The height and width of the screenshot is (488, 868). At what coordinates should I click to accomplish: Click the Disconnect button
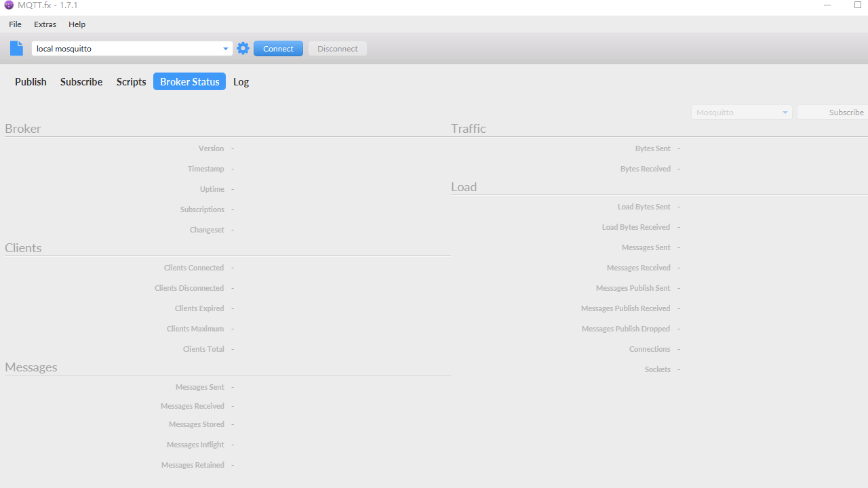337,48
